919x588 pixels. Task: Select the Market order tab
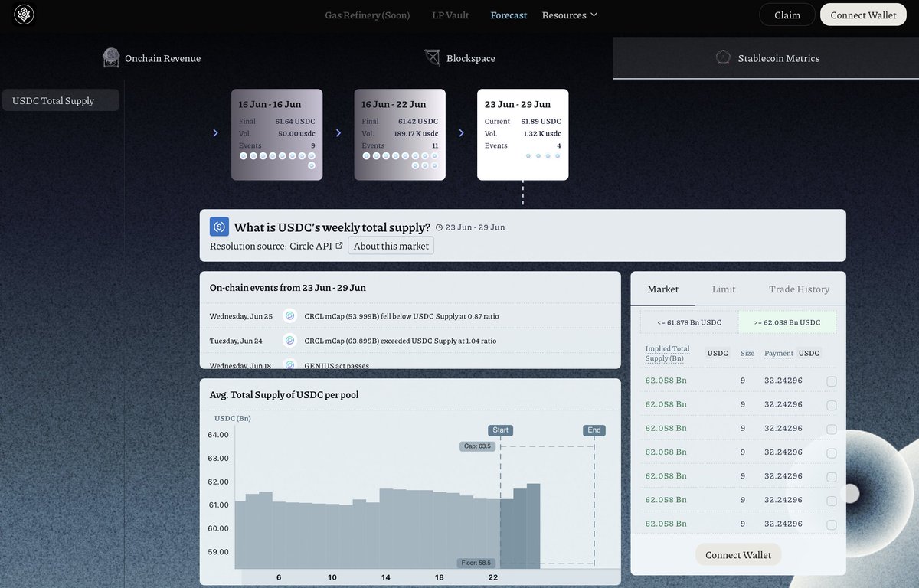(x=663, y=289)
